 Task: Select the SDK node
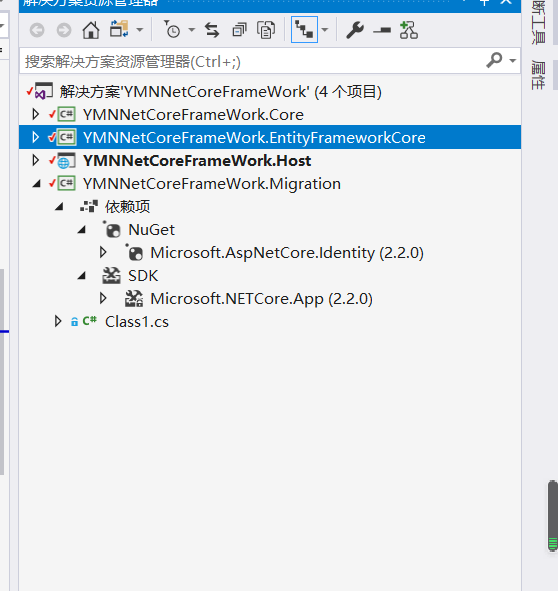coord(143,276)
